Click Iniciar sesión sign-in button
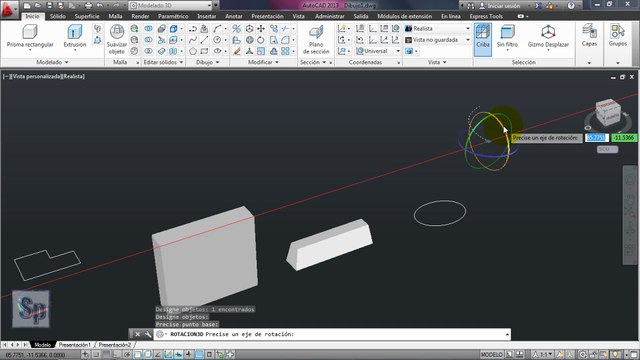The width and height of the screenshot is (640, 360). (x=500, y=6)
